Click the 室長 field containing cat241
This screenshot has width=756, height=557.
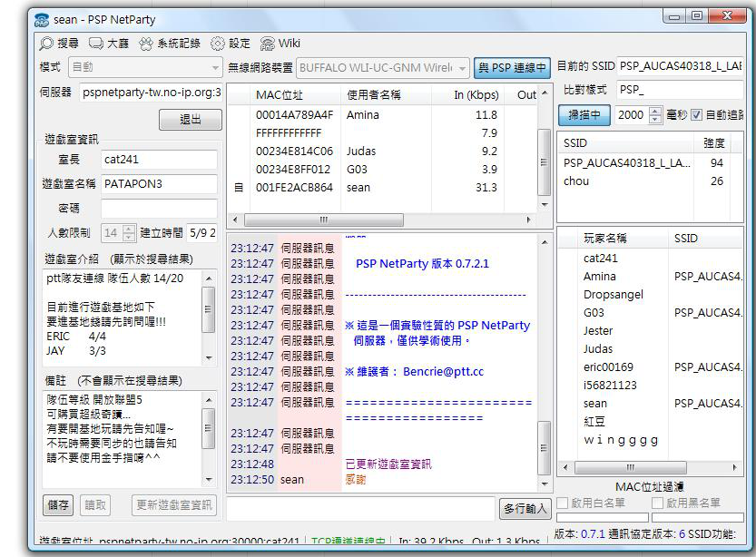click(x=159, y=160)
